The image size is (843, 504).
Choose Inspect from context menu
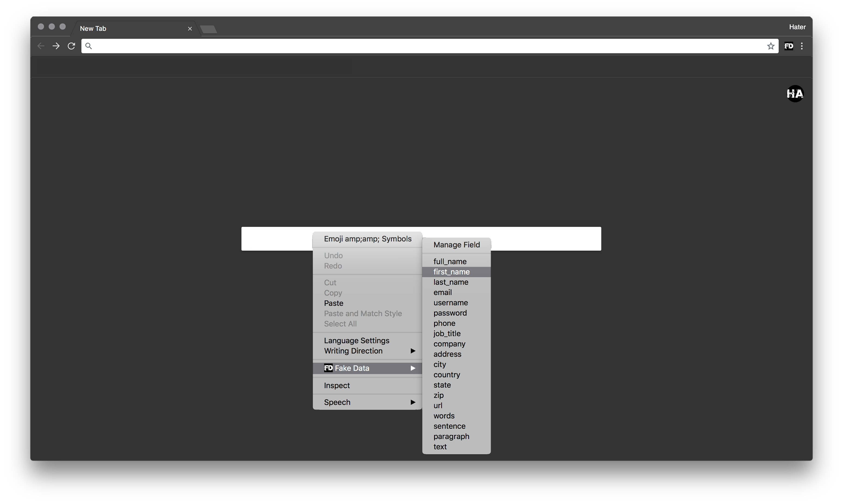tap(336, 385)
